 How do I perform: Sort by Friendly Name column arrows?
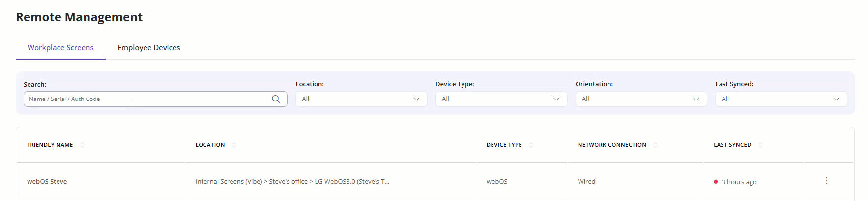coord(82,145)
